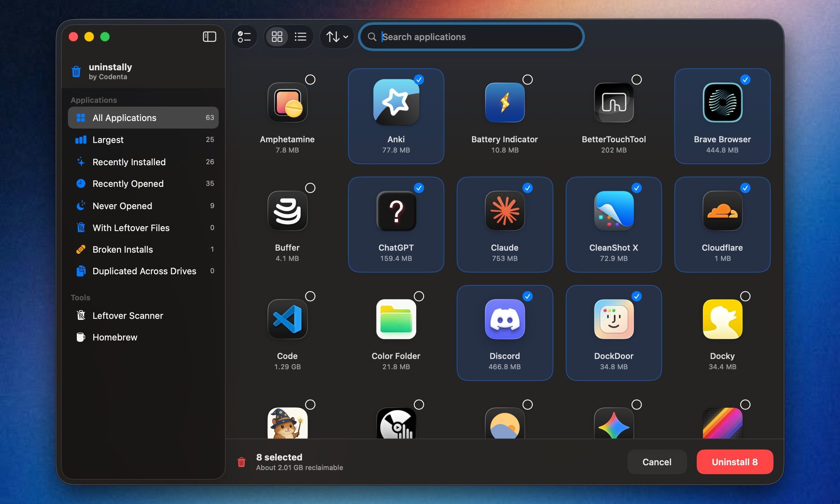Click the Anki app icon

(396, 103)
